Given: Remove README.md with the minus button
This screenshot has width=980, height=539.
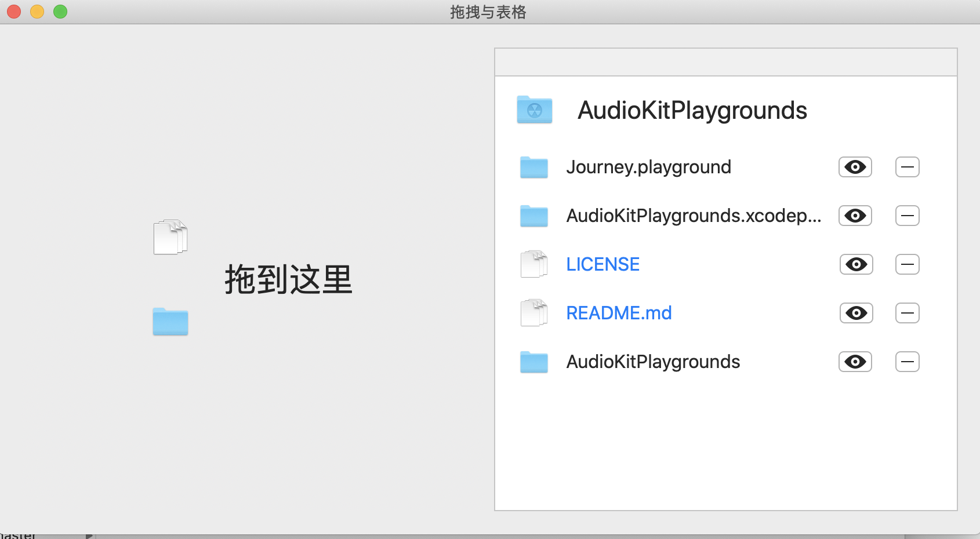Looking at the screenshot, I should (908, 313).
